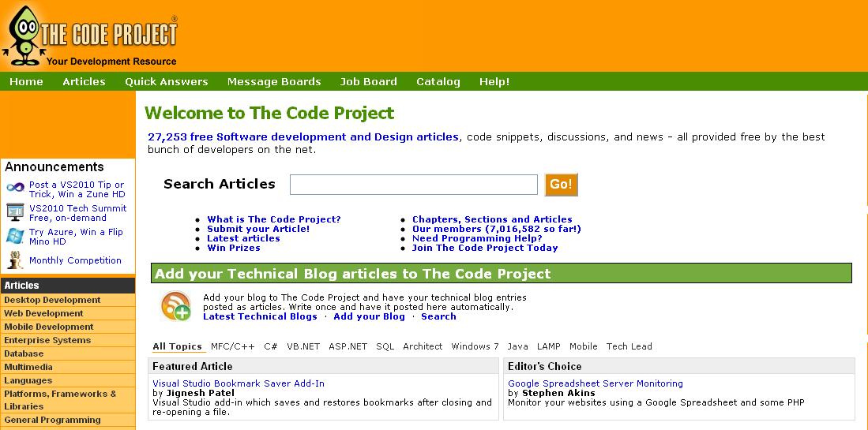
Task: Click the VS2010 infinity icon in Announcements
Action: pos(16,187)
